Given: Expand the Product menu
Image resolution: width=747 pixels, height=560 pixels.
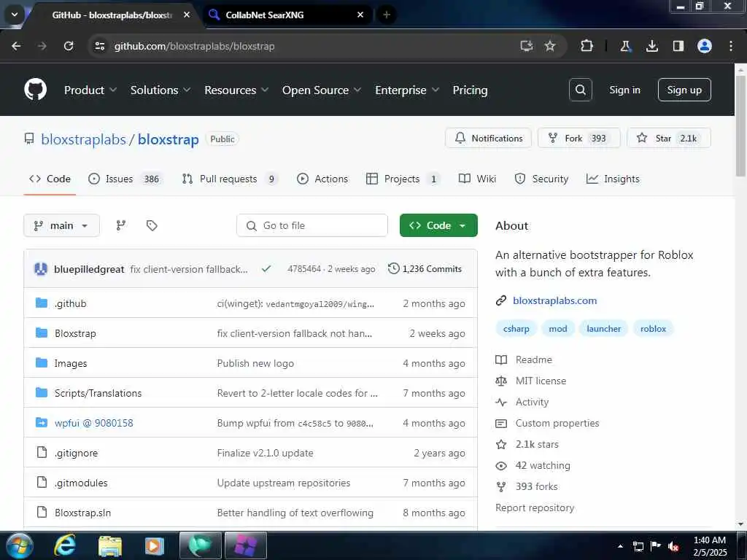Looking at the screenshot, I should (x=90, y=90).
